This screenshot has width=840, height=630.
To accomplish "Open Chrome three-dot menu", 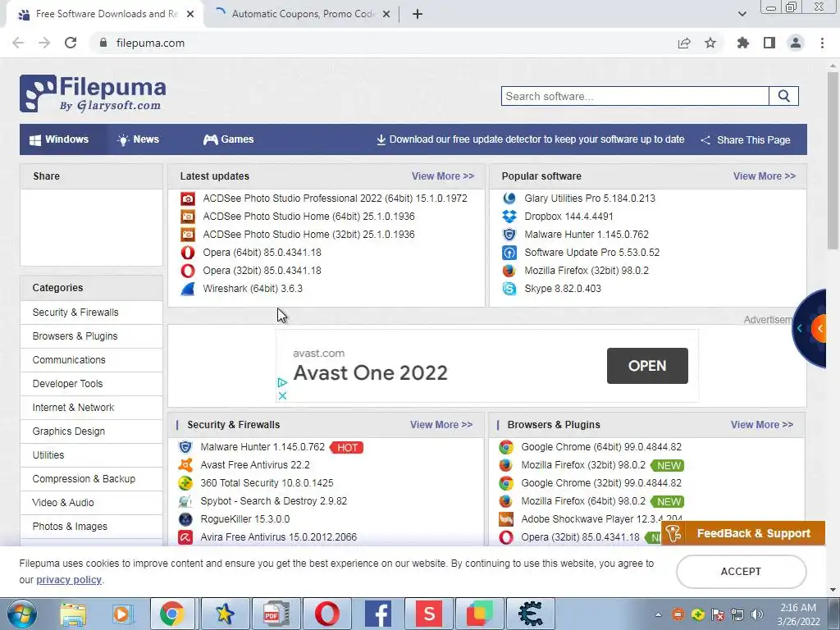I will [822, 43].
